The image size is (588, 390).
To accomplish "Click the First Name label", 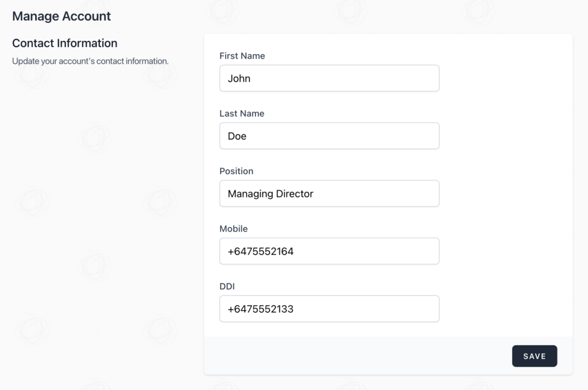I will click(242, 56).
